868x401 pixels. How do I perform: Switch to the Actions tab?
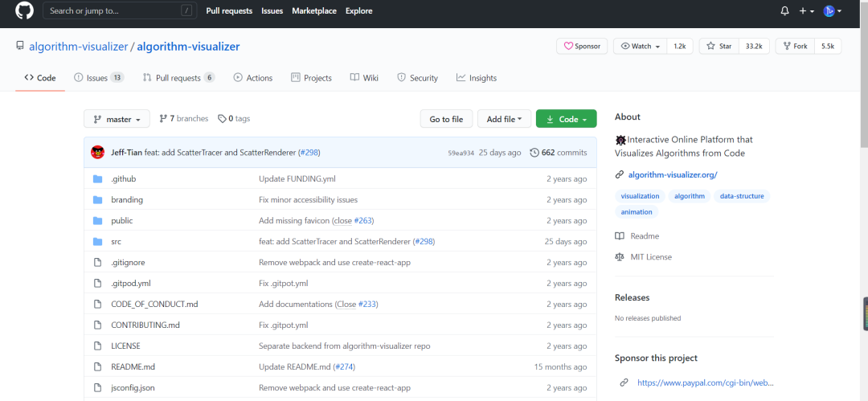pos(253,78)
